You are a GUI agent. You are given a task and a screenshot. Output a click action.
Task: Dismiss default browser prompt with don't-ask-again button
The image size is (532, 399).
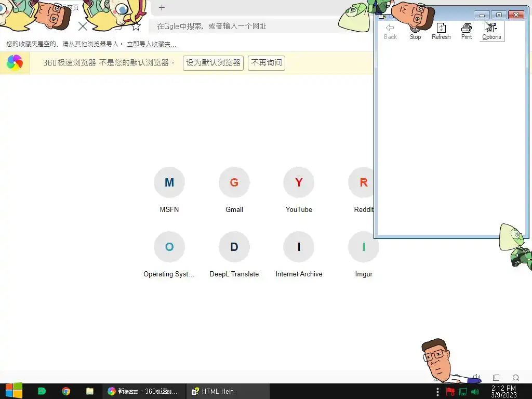[x=267, y=63]
